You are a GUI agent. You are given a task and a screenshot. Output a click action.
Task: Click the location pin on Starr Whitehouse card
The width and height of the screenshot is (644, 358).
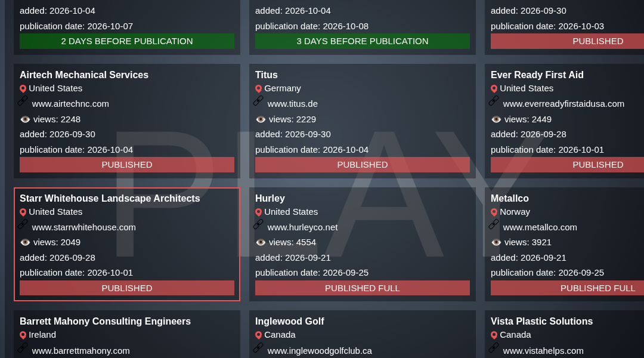(23, 212)
